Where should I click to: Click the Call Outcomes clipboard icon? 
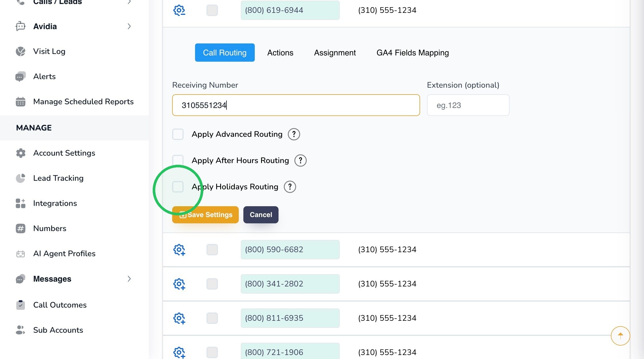pyautogui.click(x=21, y=305)
